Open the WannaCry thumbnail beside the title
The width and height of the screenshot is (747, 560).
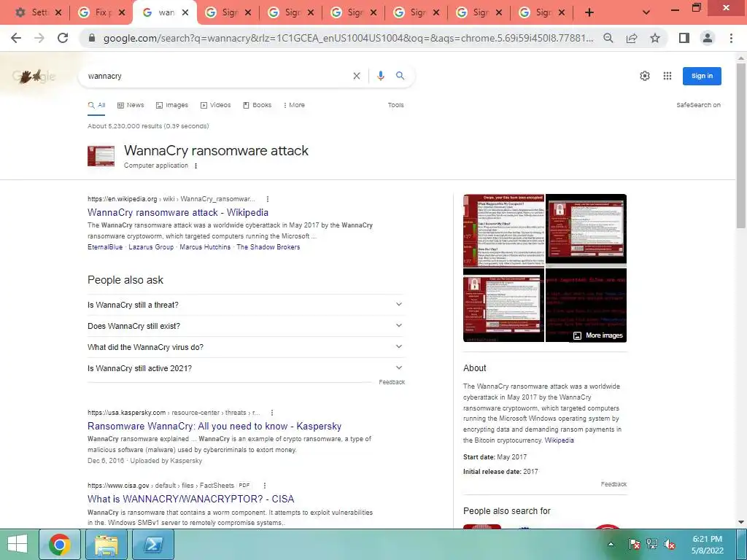pyautogui.click(x=101, y=156)
